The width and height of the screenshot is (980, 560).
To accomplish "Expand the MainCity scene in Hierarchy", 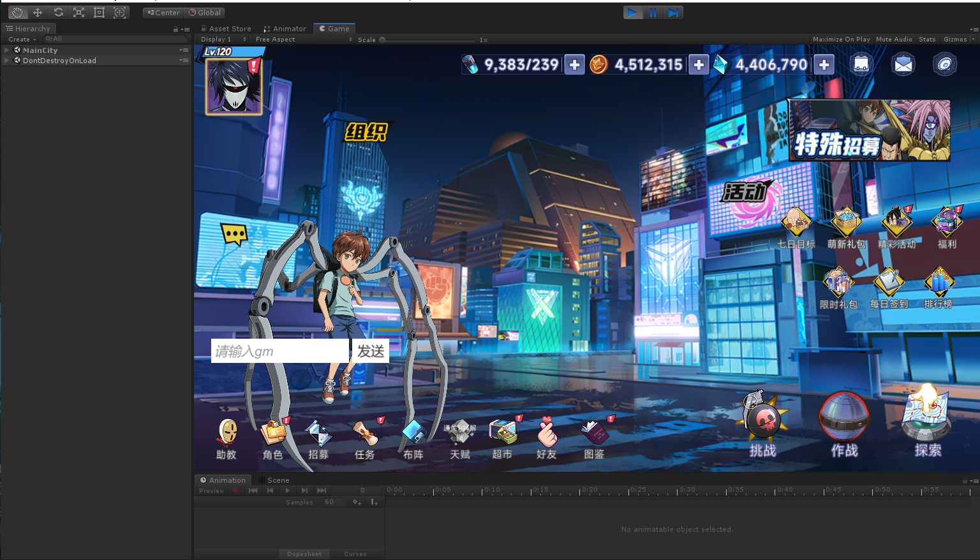I will pos(7,50).
